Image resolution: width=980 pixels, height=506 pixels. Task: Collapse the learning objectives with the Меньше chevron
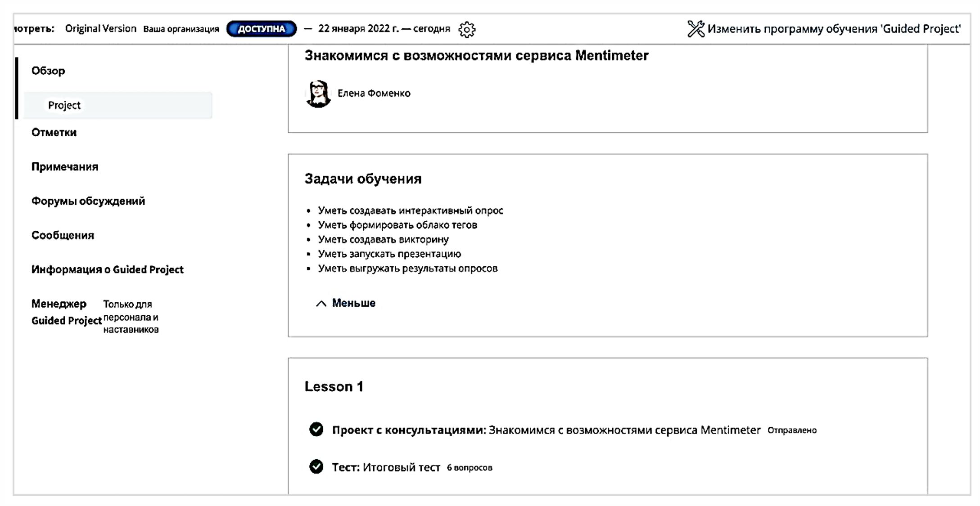321,304
